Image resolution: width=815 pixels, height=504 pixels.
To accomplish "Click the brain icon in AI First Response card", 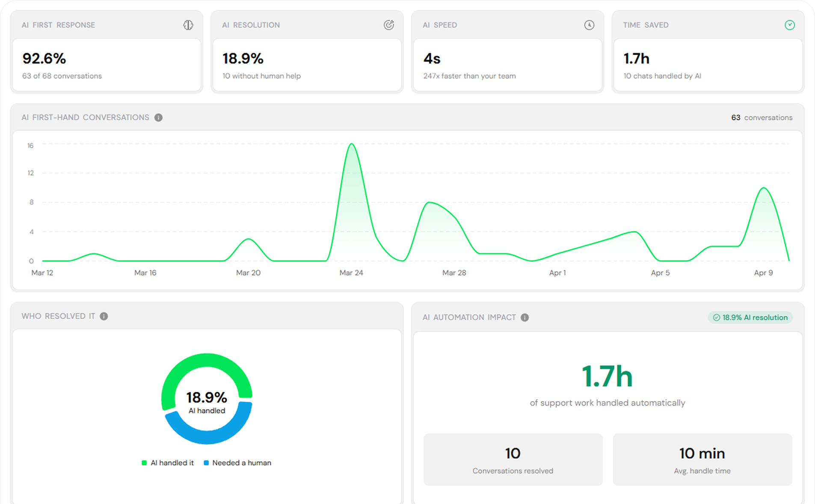I will [x=188, y=25].
